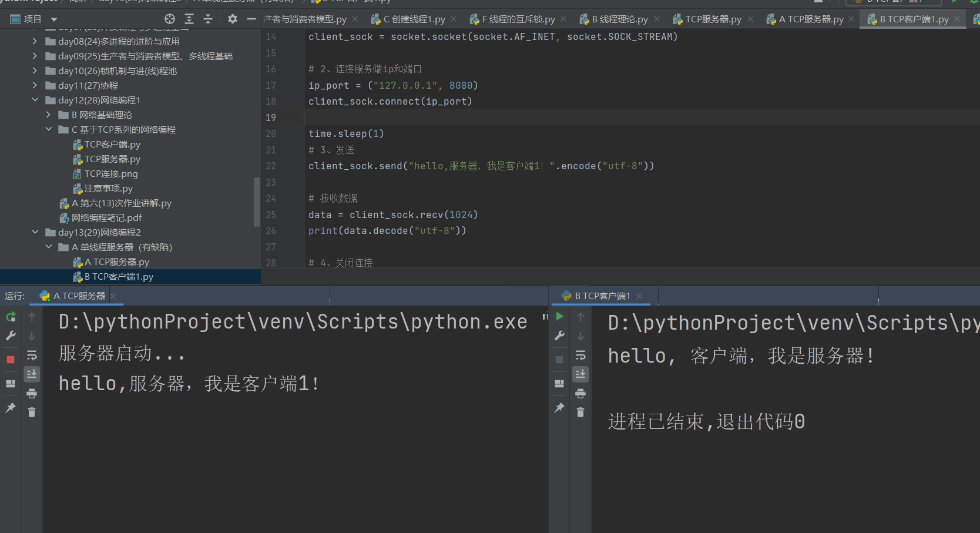Image resolution: width=980 pixels, height=533 pixels.
Task: Click the wrench icon in the B TCP客户端1 run panel
Action: [559, 336]
